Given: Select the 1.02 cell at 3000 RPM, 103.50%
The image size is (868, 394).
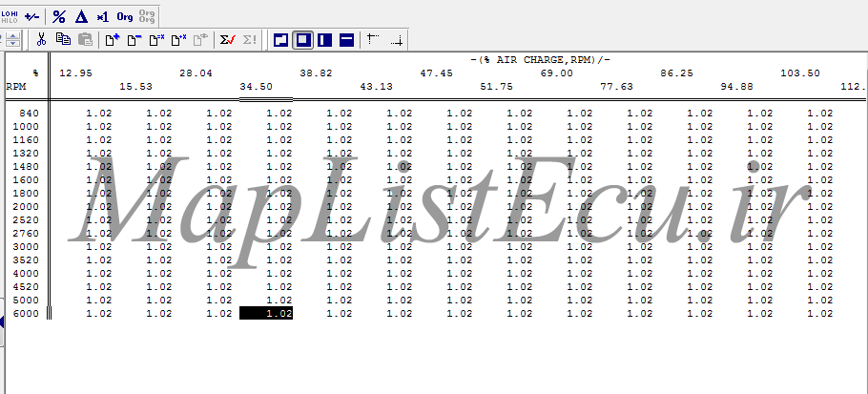Looking at the screenshot, I should point(820,247).
